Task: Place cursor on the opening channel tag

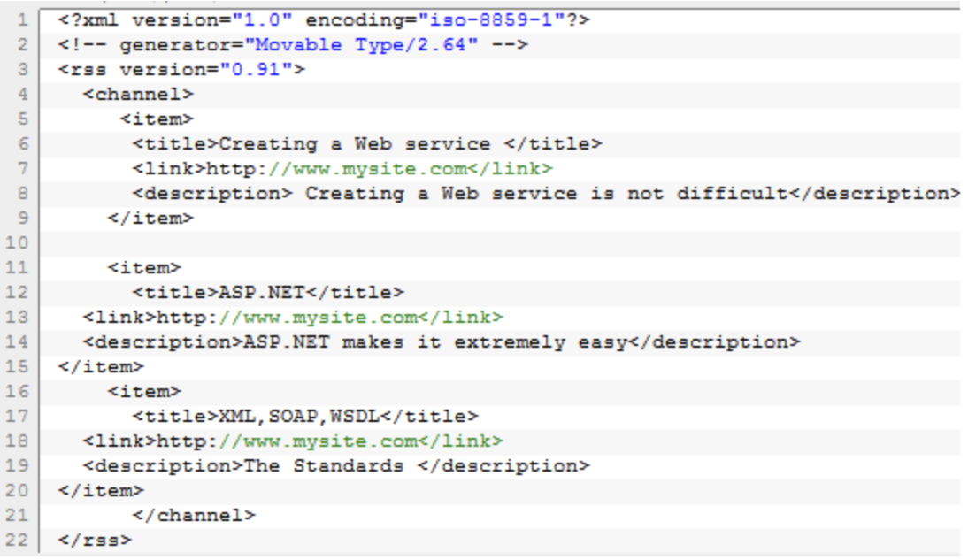Action: pyautogui.click(x=138, y=94)
